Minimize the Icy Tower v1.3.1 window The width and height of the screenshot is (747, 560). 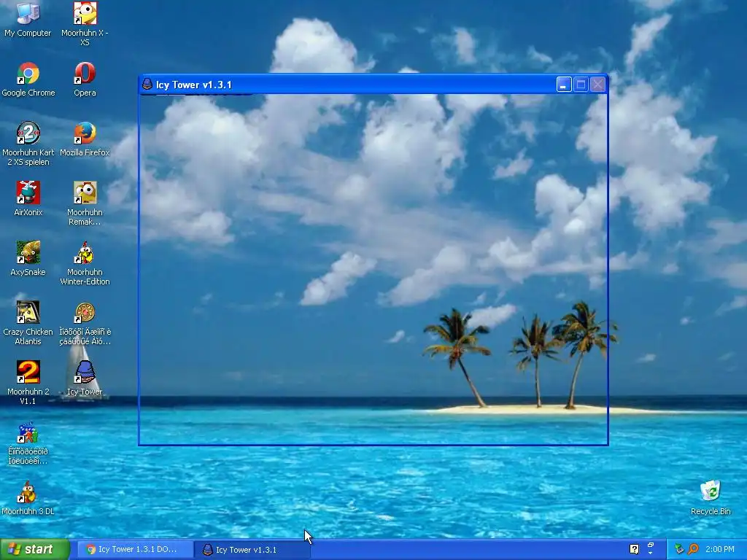[564, 85]
